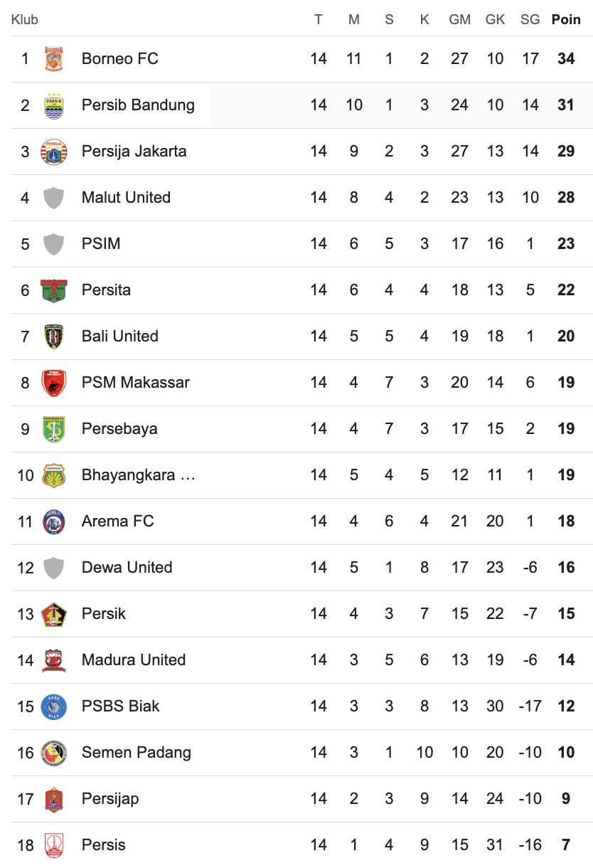Click the Semen Padang club crest
The height and width of the screenshot is (868, 593).
pos(53,753)
